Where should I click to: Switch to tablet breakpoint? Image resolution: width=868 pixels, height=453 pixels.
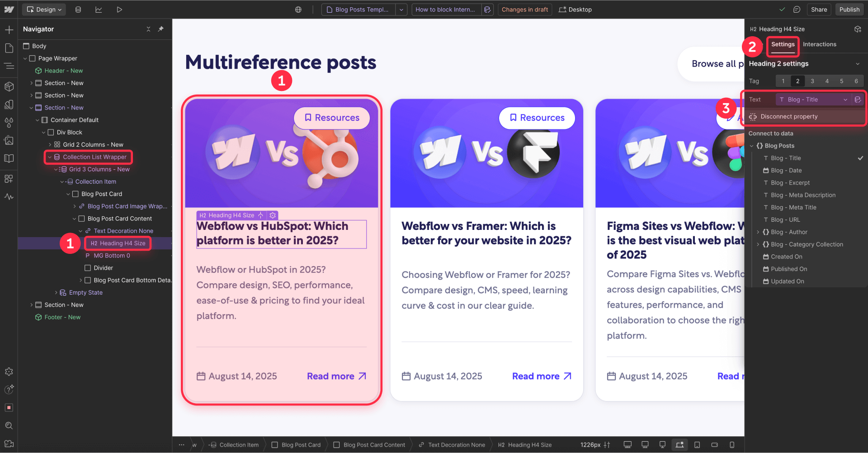click(x=697, y=445)
